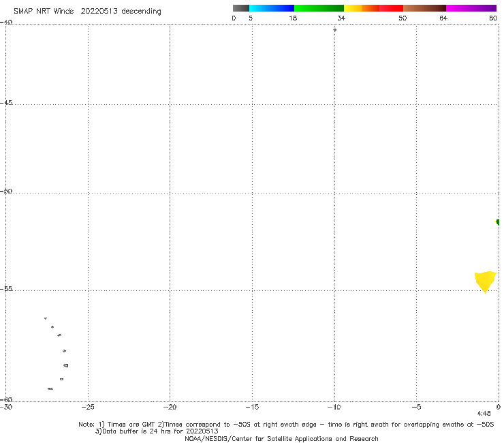Screen dimensions: 504x443
Task: Click the small gray marker near top at -10
Action: [x=334, y=30]
